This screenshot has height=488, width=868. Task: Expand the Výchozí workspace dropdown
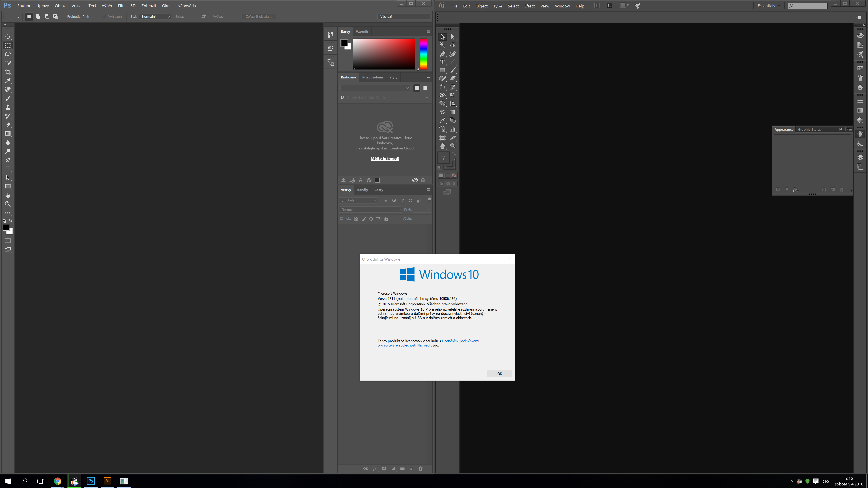(404, 16)
